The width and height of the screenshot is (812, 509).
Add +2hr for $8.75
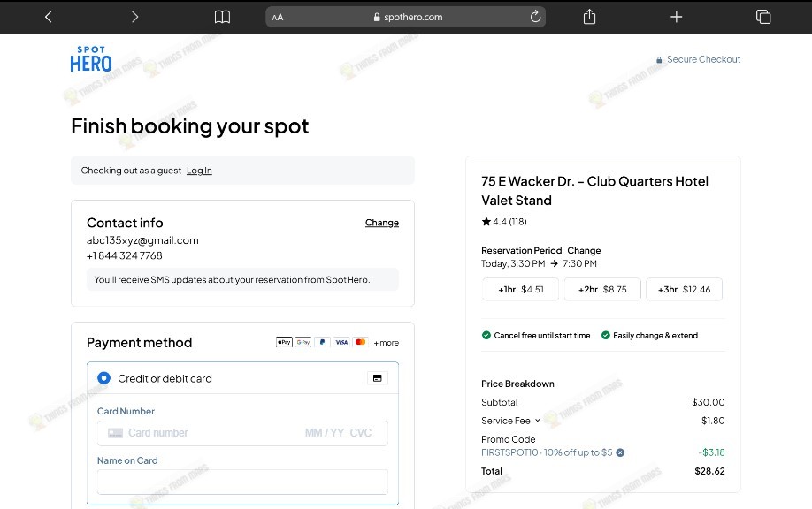coord(602,290)
